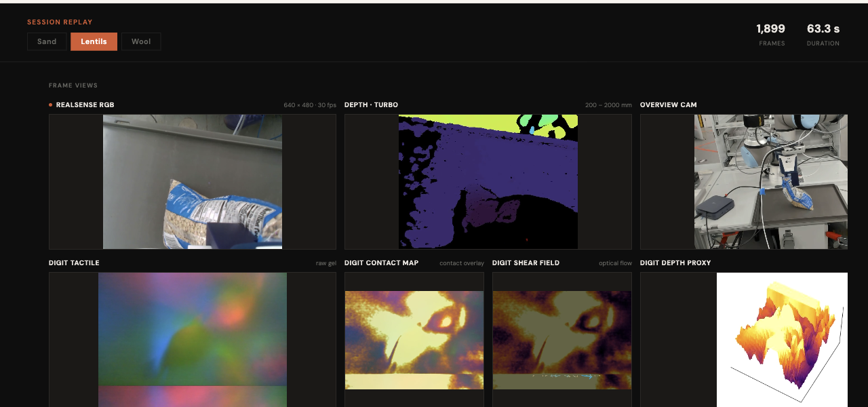868x407 pixels.
Task: Click the 'optical flow' label
Action: pyautogui.click(x=615, y=263)
